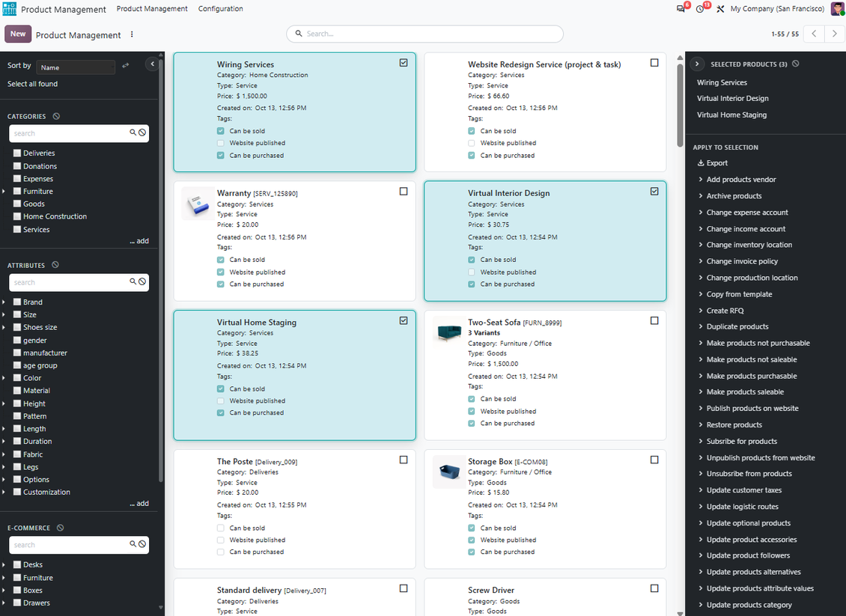Collapse the left filter sidebar
Viewport: 846px width, 616px height.
(x=152, y=64)
